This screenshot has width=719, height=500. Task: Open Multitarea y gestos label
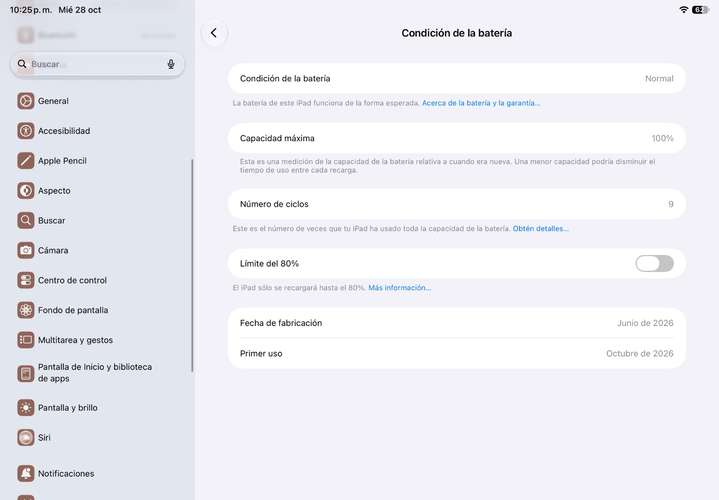tap(75, 340)
